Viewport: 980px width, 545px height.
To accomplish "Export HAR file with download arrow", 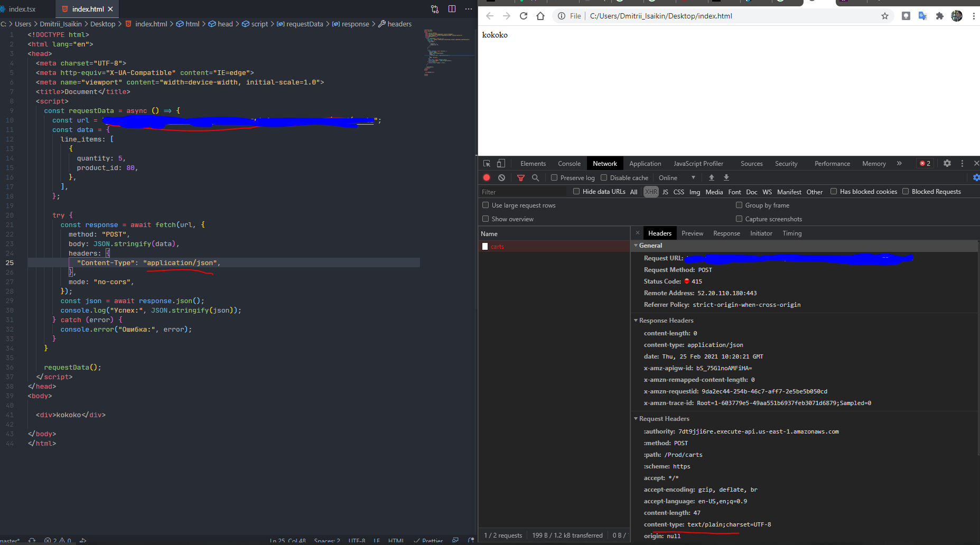I will pos(726,178).
